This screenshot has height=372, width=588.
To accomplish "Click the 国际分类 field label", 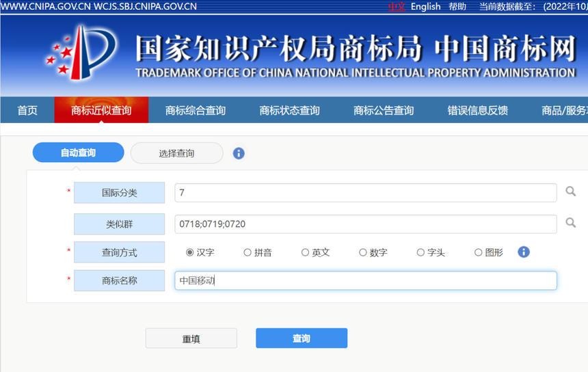I will tap(119, 193).
